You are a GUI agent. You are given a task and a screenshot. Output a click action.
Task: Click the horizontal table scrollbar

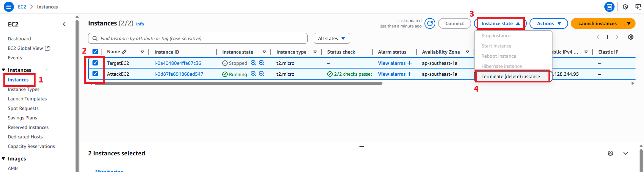click(x=238, y=83)
